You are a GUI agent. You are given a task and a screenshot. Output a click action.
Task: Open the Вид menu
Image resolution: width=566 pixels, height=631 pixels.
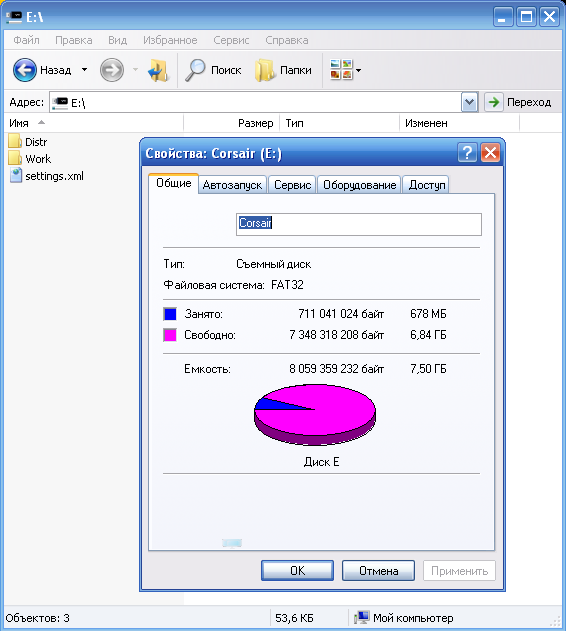click(x=118, y=40)
